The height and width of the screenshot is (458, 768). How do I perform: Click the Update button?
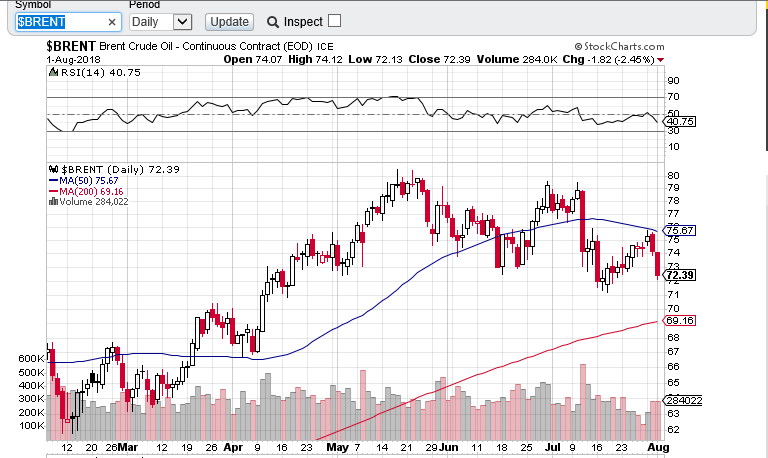[229, 22]
